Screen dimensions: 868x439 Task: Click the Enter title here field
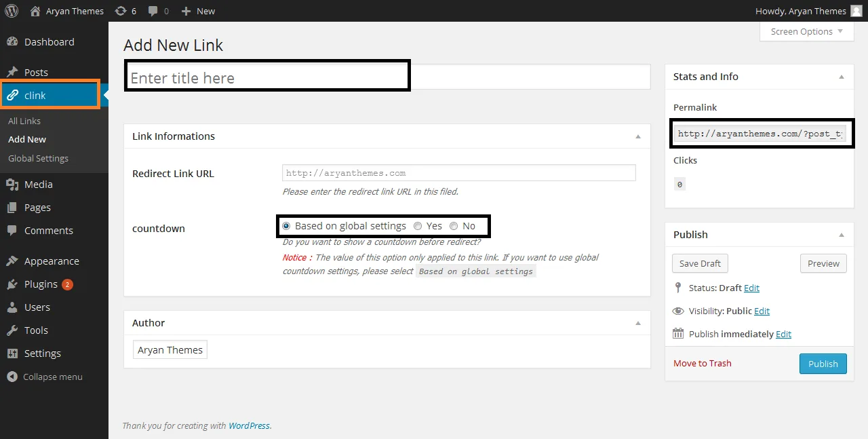pyautogui.click(x=387, y=77)
